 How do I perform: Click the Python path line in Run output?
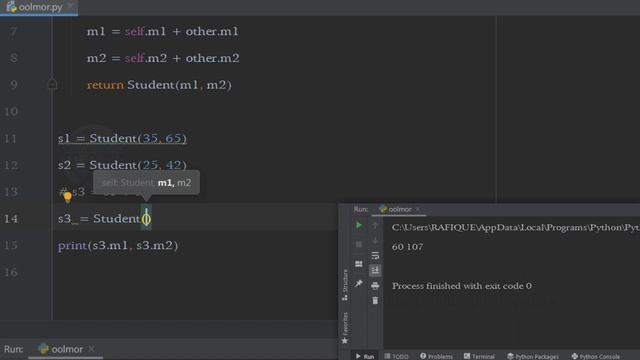(x=516, y=227)
